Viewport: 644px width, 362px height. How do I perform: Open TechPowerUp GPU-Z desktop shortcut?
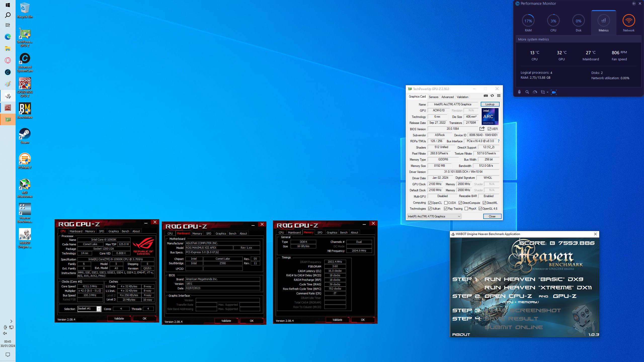click(25, 37)
